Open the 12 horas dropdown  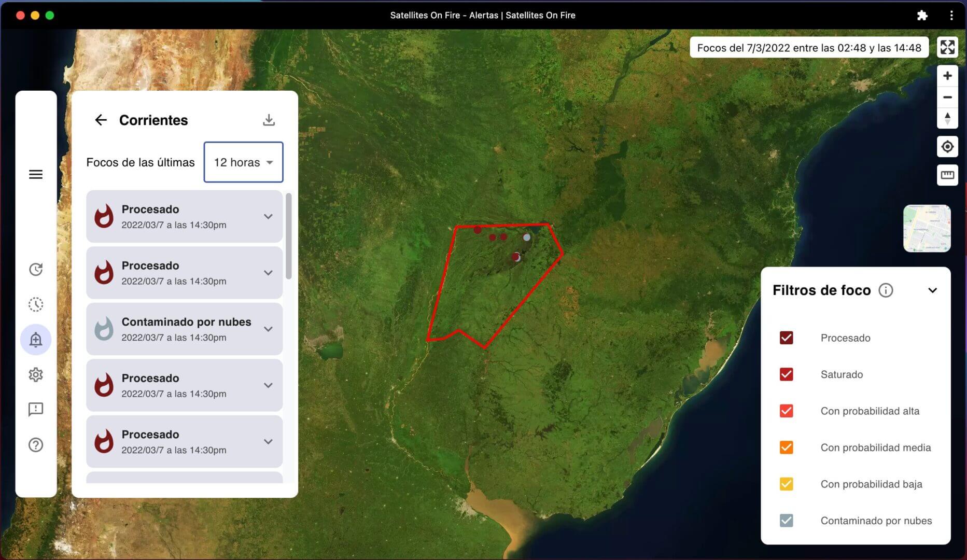point(243,162)
